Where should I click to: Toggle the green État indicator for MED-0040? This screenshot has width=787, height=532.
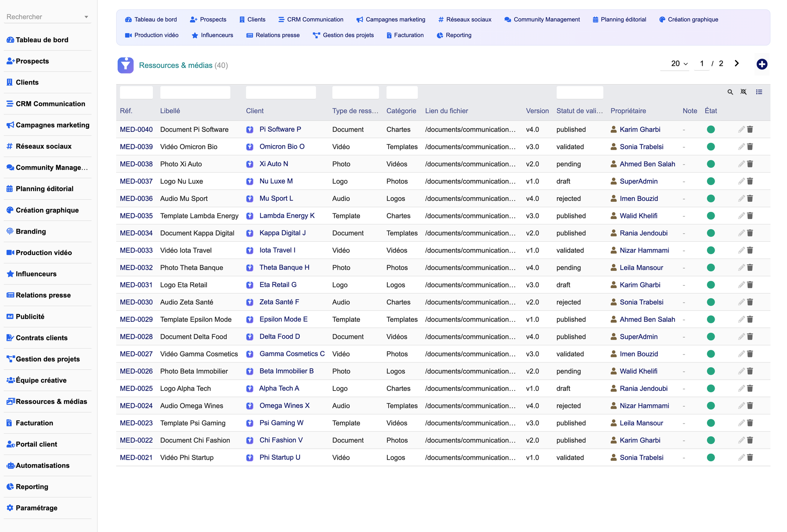click(x=711, y=129)
